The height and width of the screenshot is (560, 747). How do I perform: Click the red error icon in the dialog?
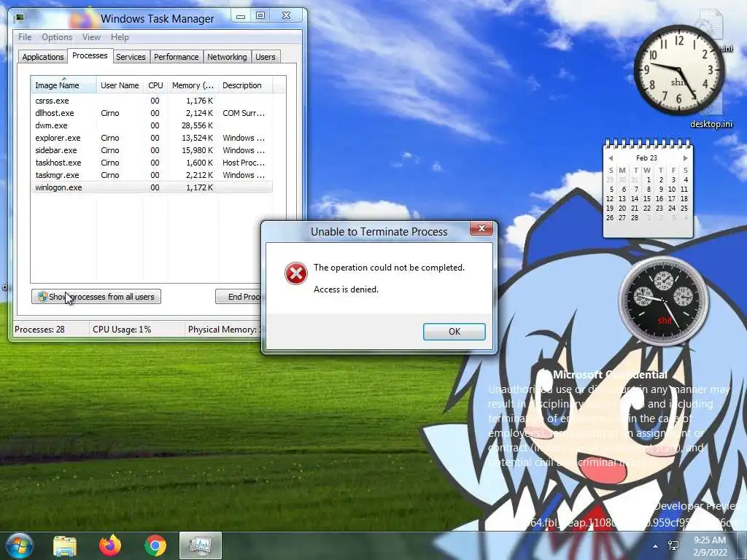[296, 274]
